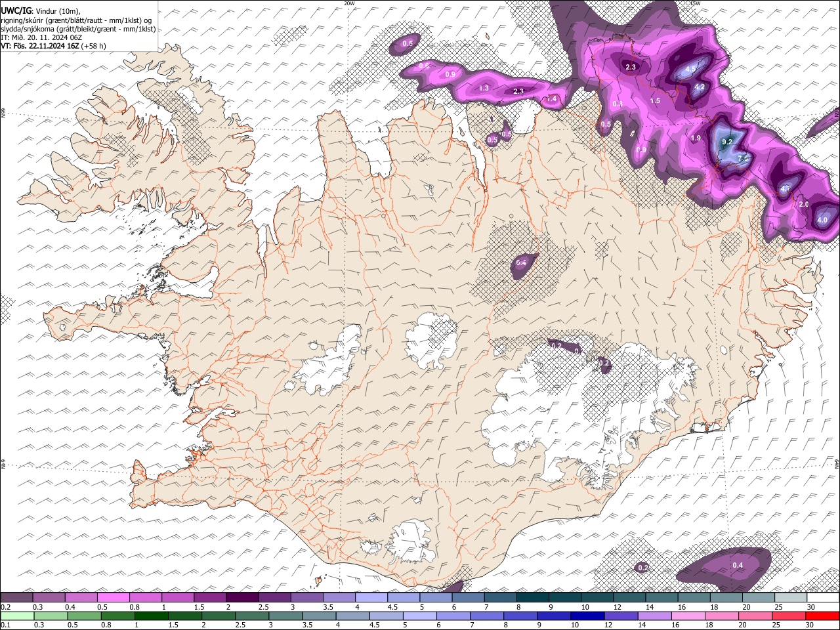Pick the snow scale swatch starting at 0.2
The width and height of the screenshot is (840, 630).
pos(16,598)
